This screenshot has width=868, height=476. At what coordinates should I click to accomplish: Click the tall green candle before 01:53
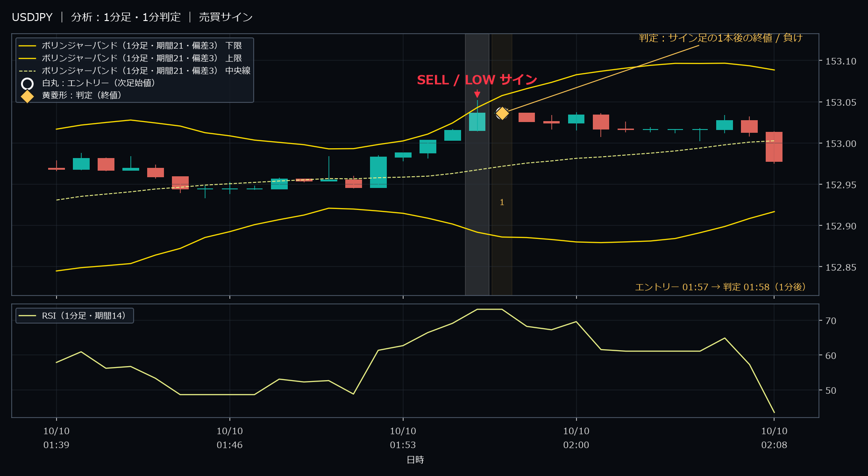378,172
